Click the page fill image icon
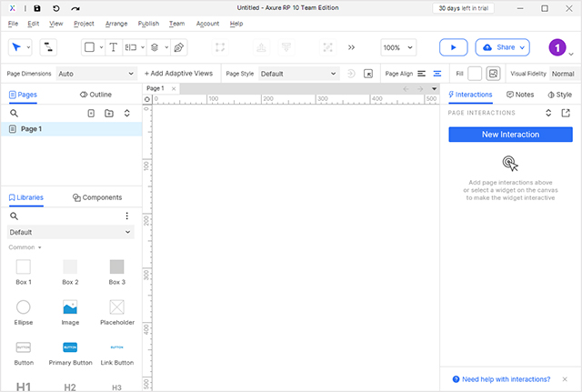Viewport: 582px width, 392px height. tap(493, 74)
